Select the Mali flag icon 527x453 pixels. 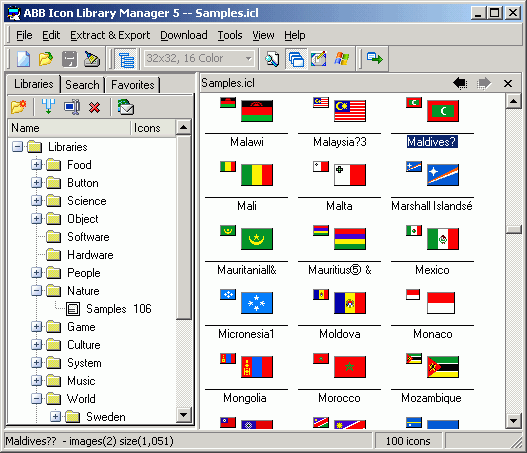(x=257, y=175)
